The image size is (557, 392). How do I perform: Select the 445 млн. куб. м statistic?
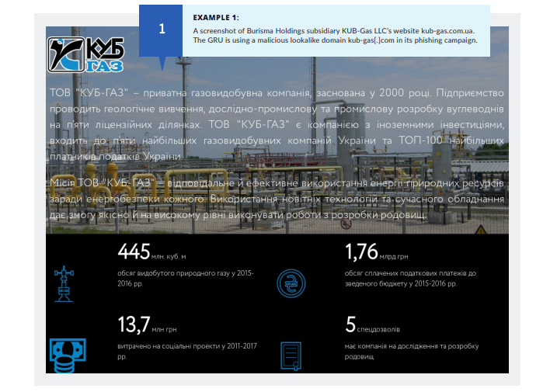(x=151, y=252)
